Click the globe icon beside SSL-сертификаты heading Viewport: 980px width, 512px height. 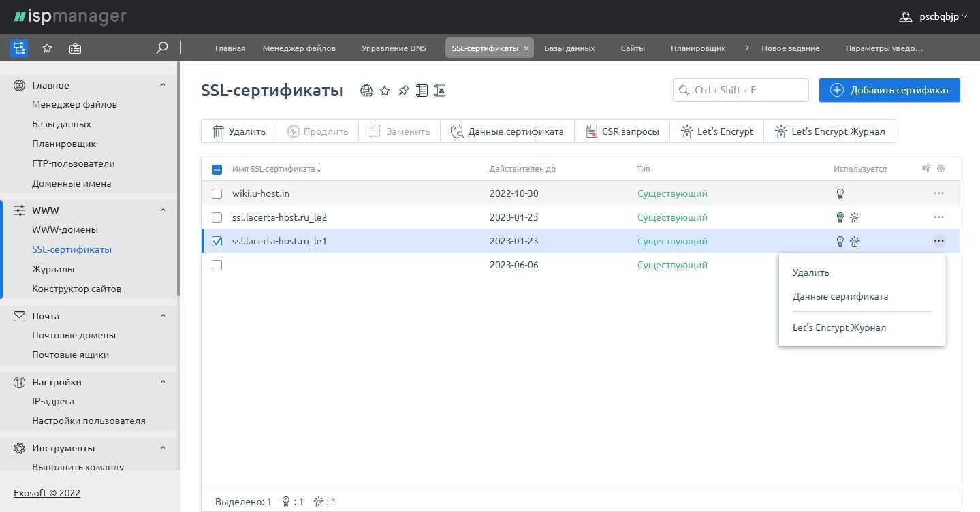coord(366,91)
